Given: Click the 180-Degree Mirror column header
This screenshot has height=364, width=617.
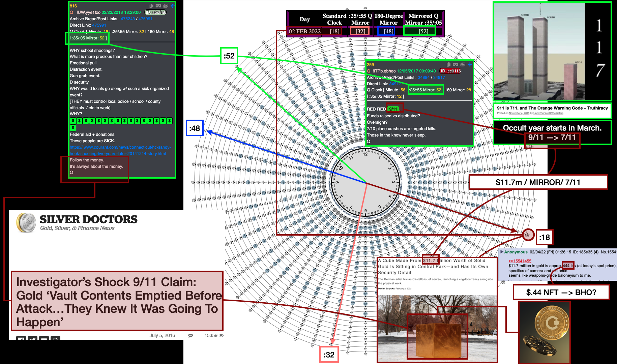Looking at the screenshot, I should (388, 19).
